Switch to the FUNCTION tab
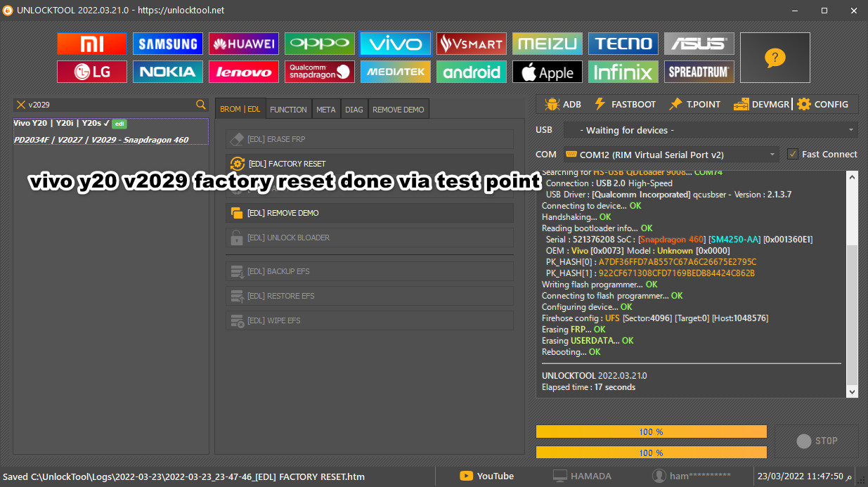This screenshot has width=868, height=487. click(288, 109)
